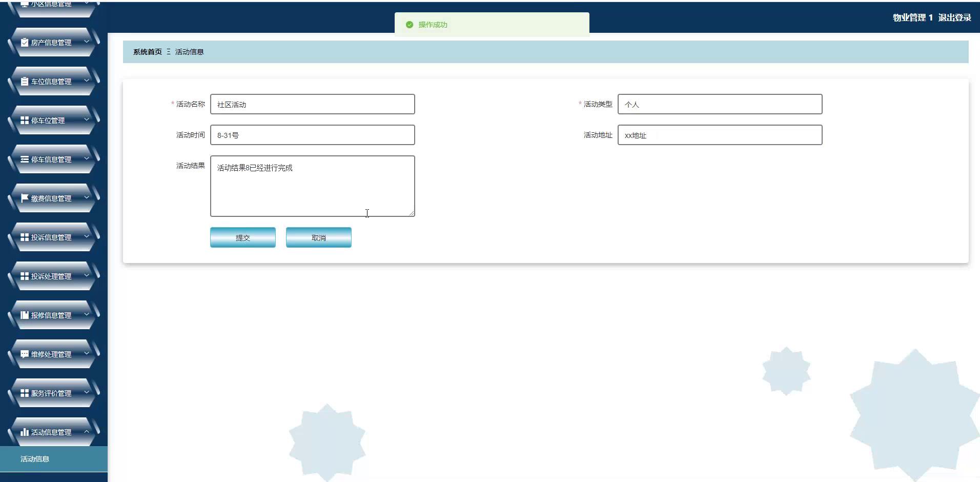Click inside the 活动结果 textarea
Image resolution: width=980 pixels, height=482 pixels.
(313, 186)
